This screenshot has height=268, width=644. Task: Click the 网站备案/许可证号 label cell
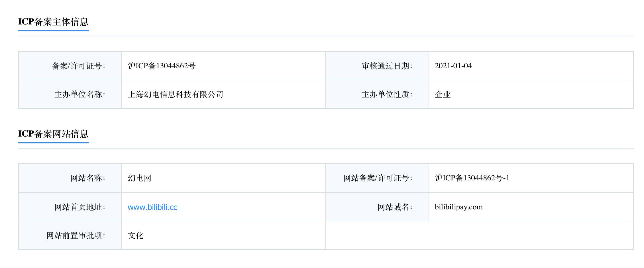pyautogui.click(x=378, y=178)
